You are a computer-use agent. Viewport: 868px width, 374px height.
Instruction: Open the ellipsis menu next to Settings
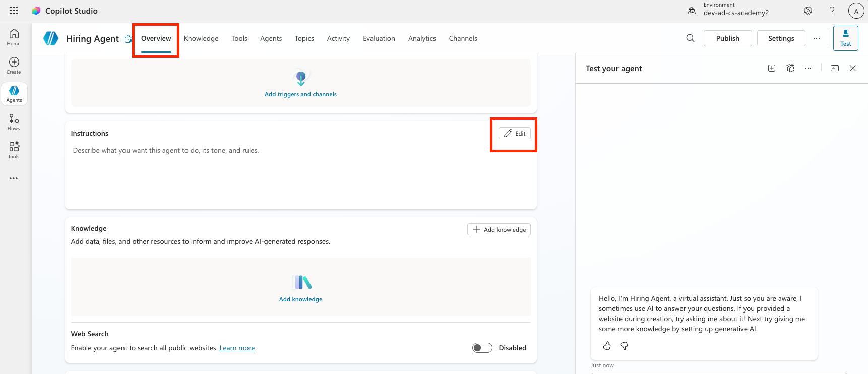[x=816, y=38]
